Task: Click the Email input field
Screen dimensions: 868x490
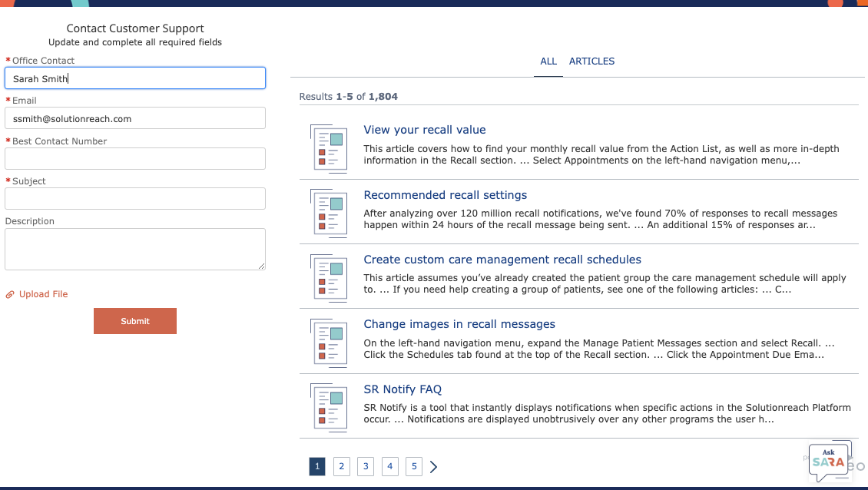Action: (134, 118)
